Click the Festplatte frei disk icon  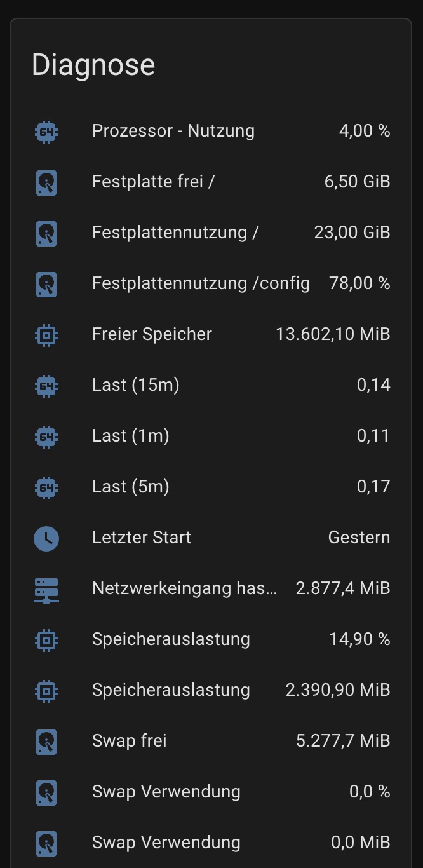(46, 182)
